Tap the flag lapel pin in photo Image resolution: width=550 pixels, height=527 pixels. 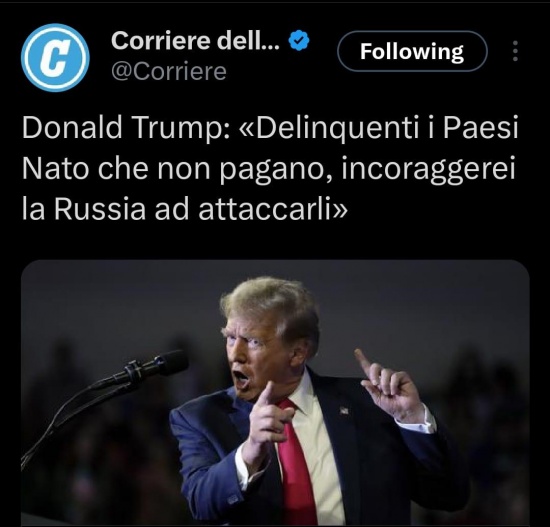(x=343, y=410)
